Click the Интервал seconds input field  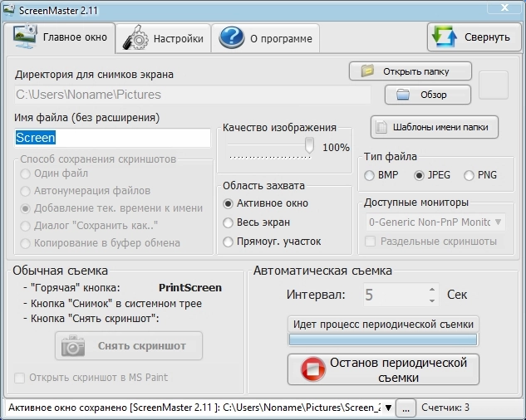pos(396,295)
